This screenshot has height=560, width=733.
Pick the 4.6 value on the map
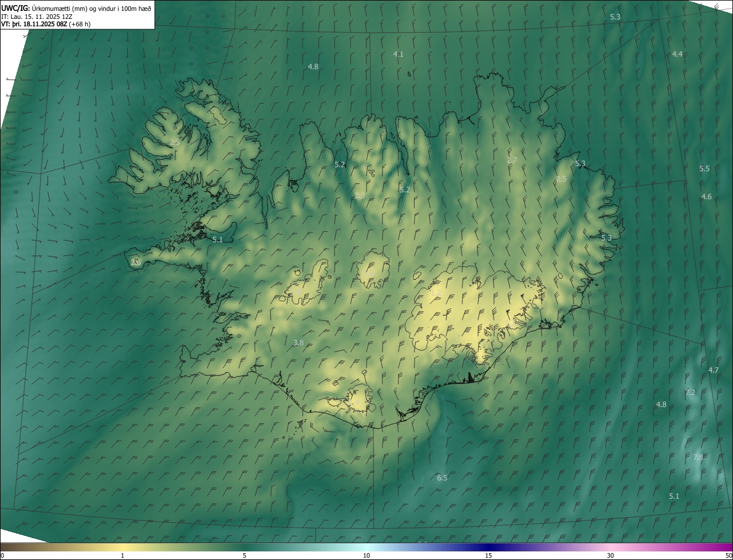707,197
